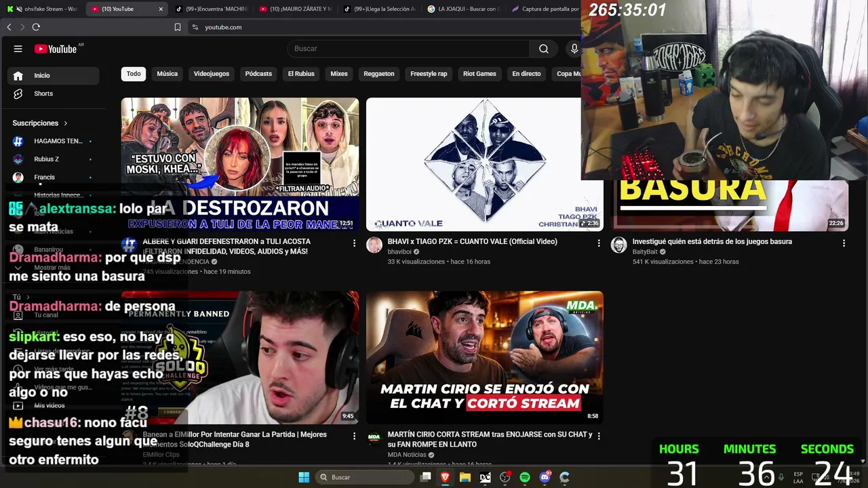Viewport: 868px width, 488px height.
Task: Filter the feed by Música
Action: tap(167, 74)
